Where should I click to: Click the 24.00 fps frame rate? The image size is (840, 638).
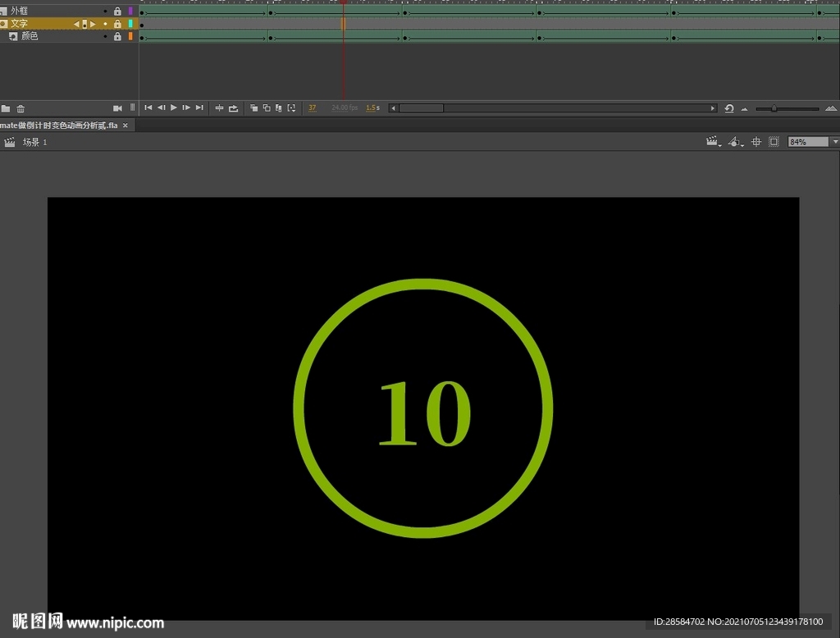pos(345,107)
